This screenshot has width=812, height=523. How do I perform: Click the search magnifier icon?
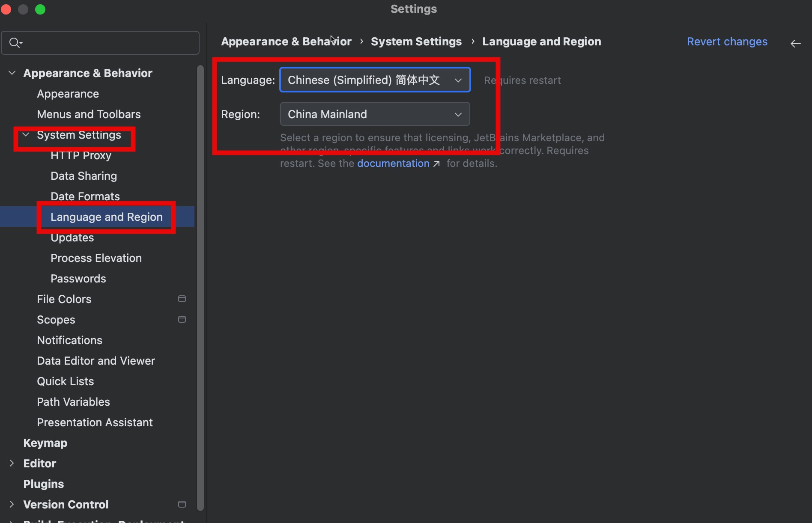click(15, 43)
